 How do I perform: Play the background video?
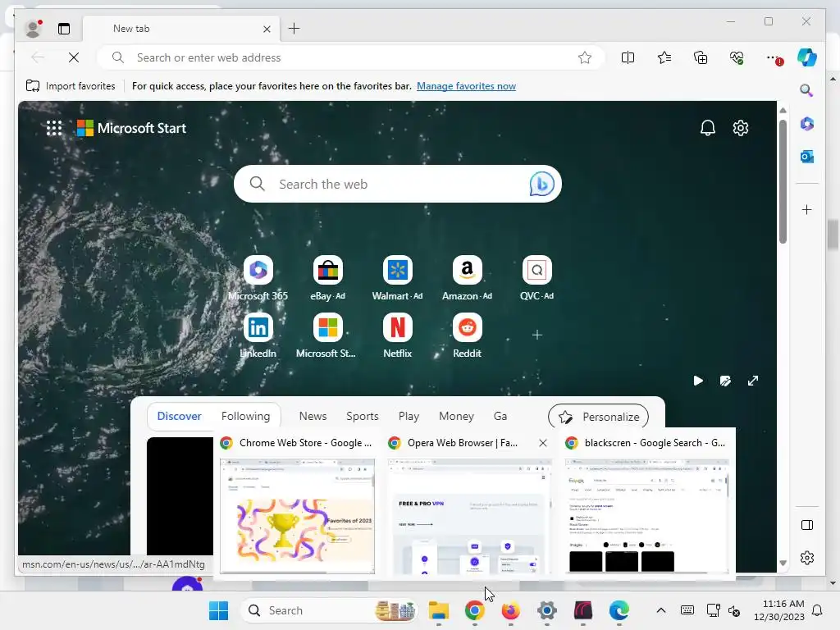pos(698,381)
